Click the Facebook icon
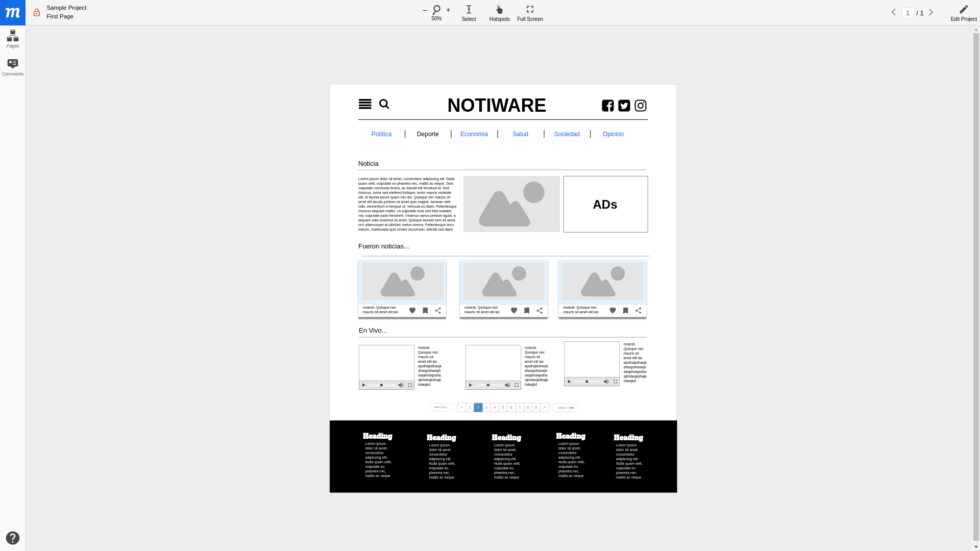 [x=608, y=106]
